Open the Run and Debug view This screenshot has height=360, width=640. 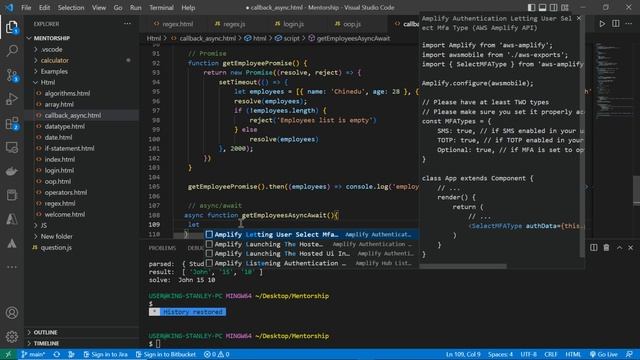[x=12, y=99]
